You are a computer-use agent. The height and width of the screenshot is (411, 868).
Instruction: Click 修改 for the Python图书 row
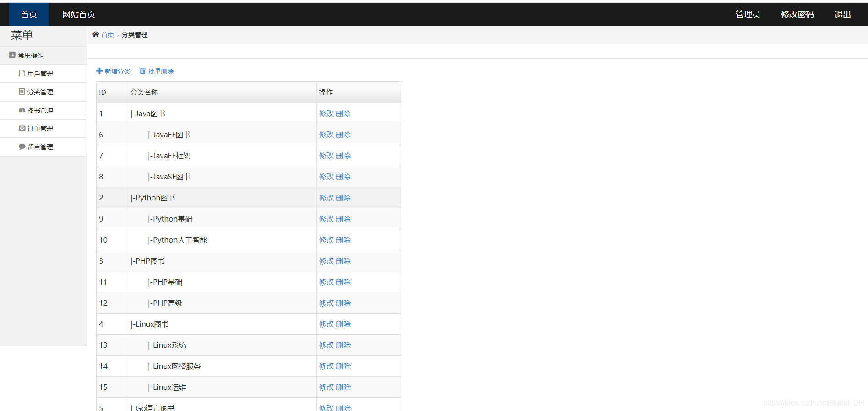(x=326, y=198)
